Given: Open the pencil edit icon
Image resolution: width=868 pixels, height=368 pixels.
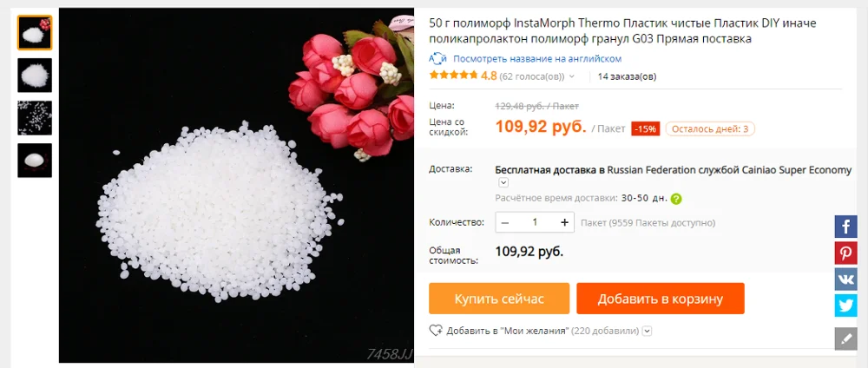Looking at the screenshot, I should 845,338.
